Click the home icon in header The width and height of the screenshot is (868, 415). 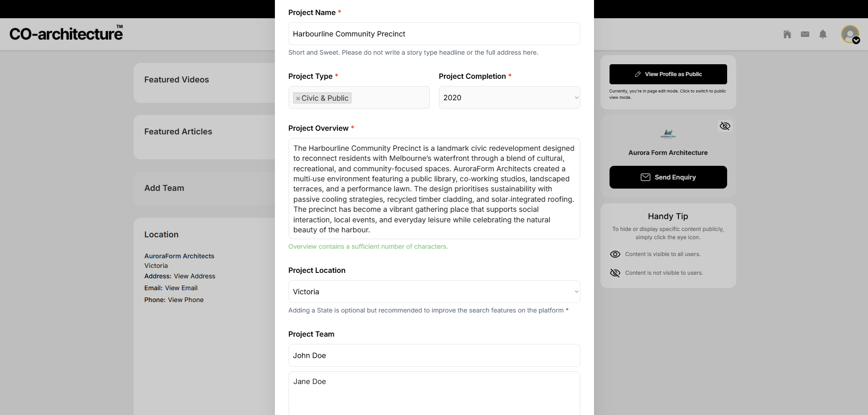click(787, 34)
